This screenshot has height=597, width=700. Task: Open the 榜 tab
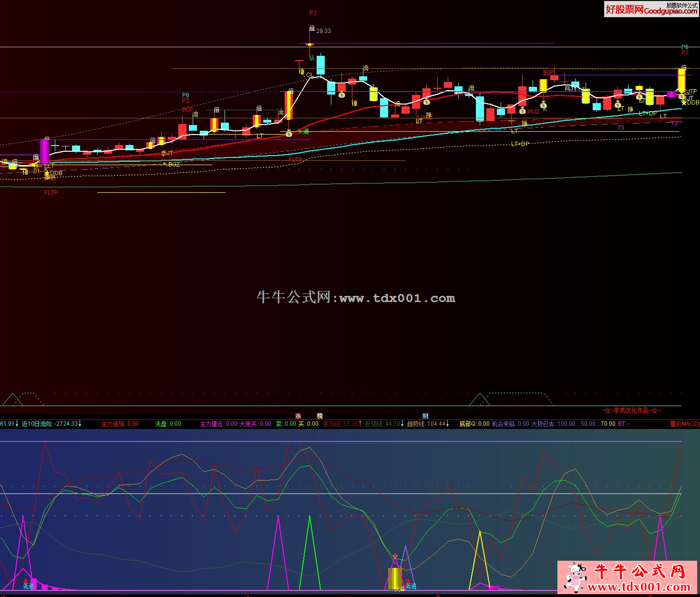click(x=320, y=416)
